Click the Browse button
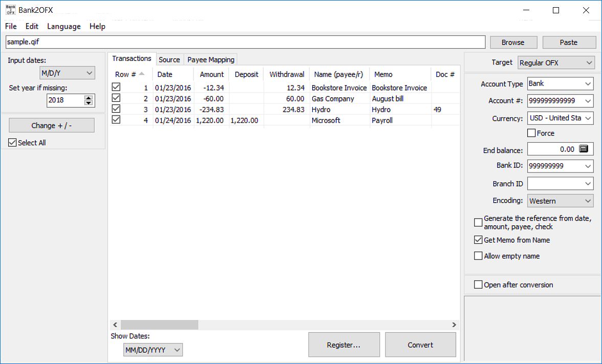The height and width of the screenshot is (364, 602). click(x=513, y=42)
